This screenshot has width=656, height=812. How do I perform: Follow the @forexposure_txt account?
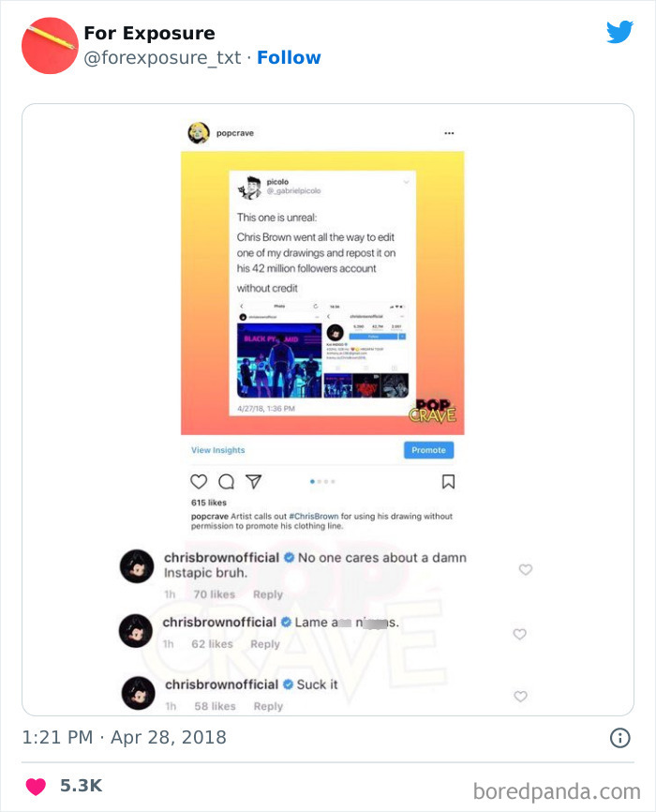coord(289,57)
